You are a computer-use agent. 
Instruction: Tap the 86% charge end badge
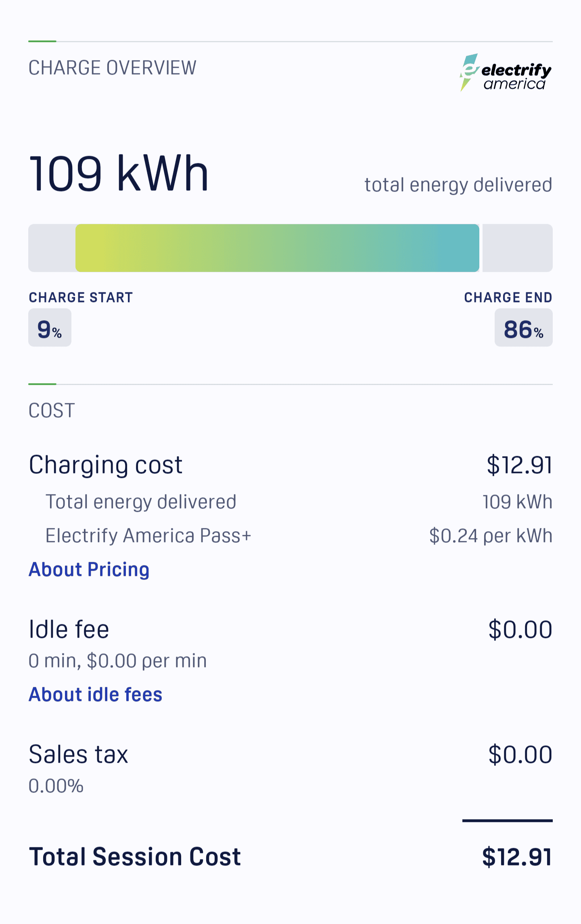click(x=524, y=327)
